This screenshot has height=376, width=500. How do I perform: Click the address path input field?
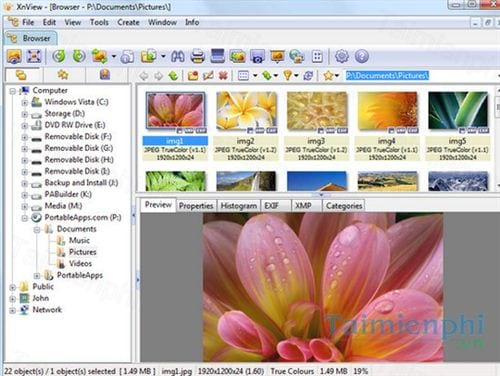[421, 76]
